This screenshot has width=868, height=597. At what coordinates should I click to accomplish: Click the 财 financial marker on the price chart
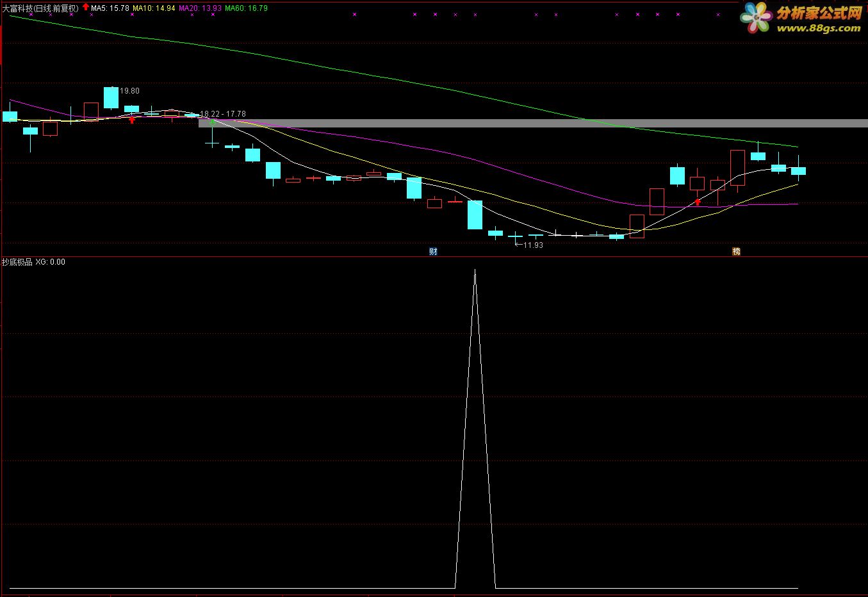(x=433, y=252)
